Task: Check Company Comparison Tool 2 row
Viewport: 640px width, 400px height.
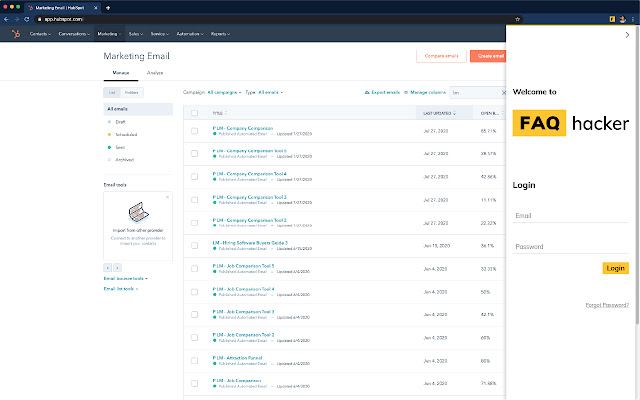Action: pyautogui.click(x=195, y=223)
